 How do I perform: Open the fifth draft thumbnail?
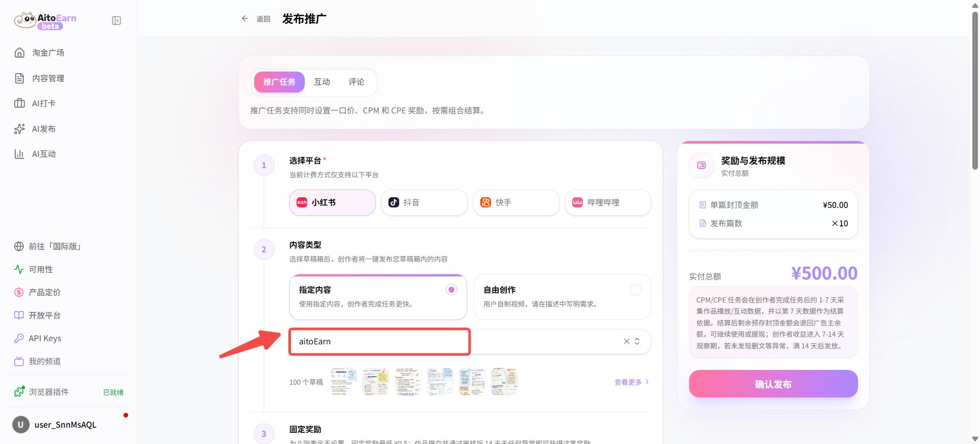(472, 381)
